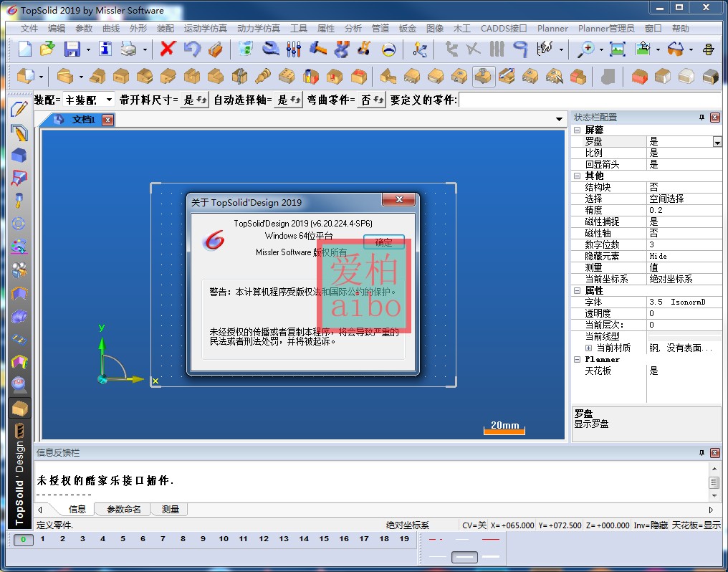728x572 pixels.
Task: Save the document with the floppy disk icon
Action: pyautogui.click(x=72, y=49)
